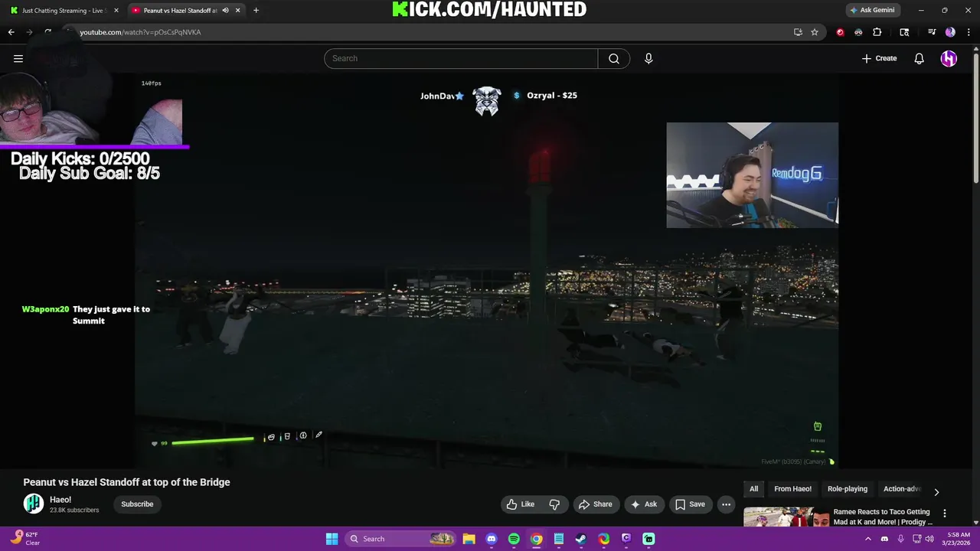Close the Peanut vs Hazel Standoff tab
The image size is (980, 551).
[x=238, y=11]
